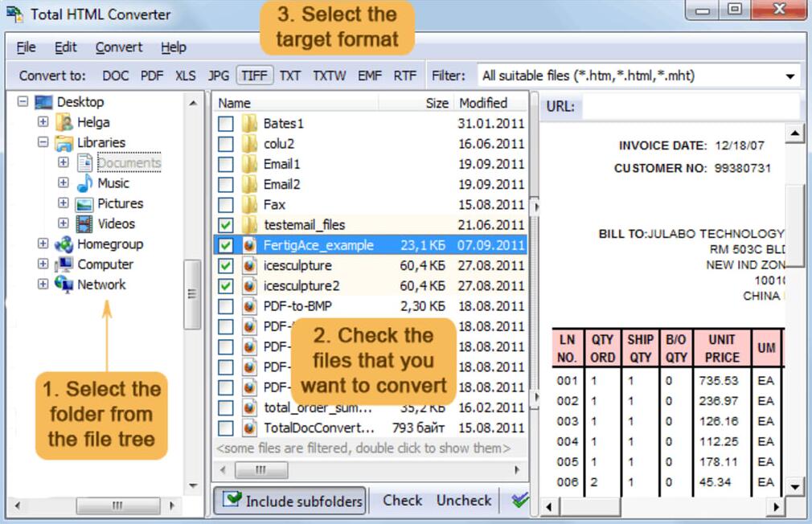Click the Network icon in file tree
The image size is (812, 524).
(64, 285)
